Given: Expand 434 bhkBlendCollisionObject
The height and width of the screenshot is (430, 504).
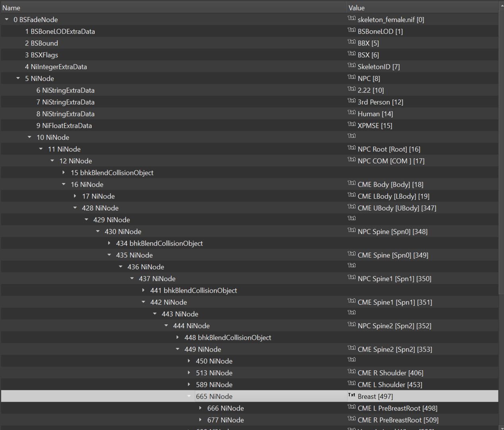Looking at the screenshot, I should click(109, 243).
